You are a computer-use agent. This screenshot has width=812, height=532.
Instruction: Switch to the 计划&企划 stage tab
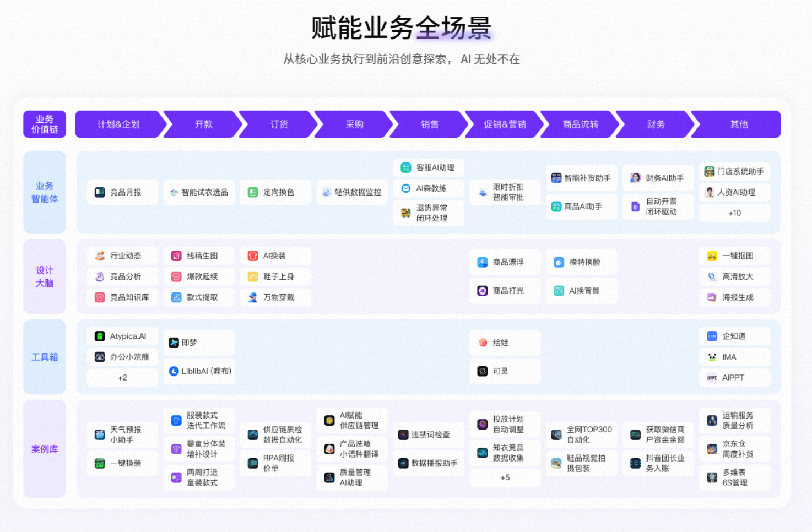point(119,124)
